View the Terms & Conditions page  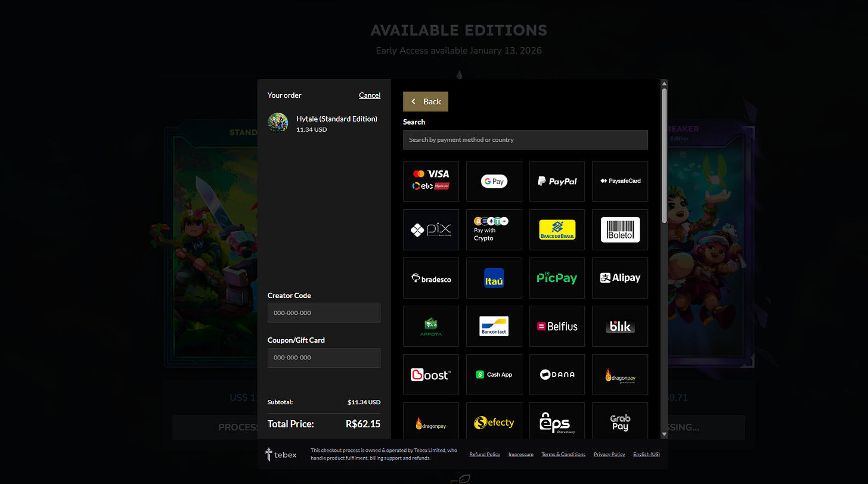(x=563, y=454)
